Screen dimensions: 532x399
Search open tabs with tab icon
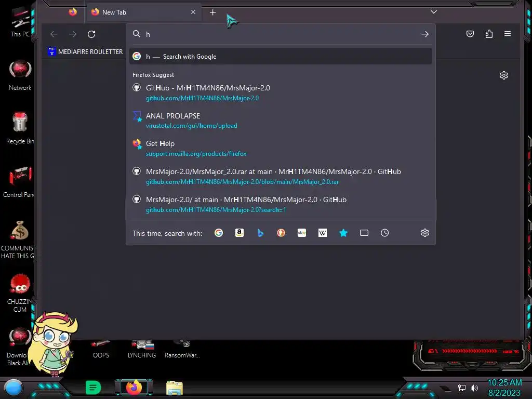[x=364, y=233]
